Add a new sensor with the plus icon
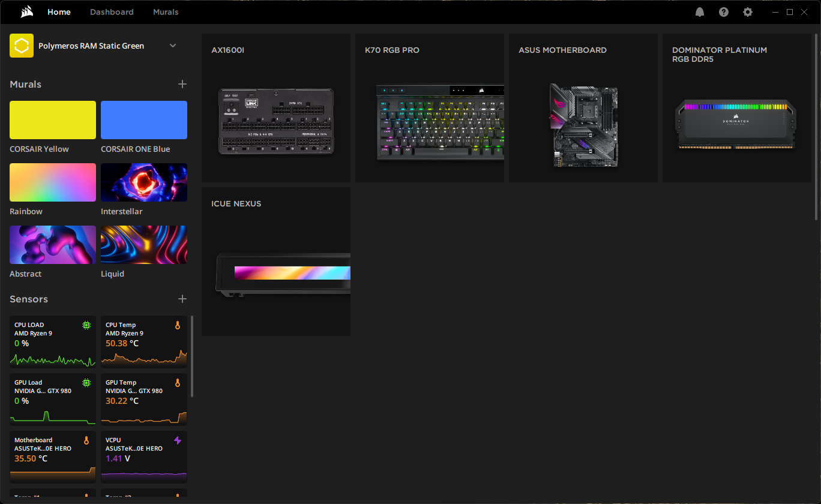Viewport: 821px width, 504px height. (x=182, y=299)
